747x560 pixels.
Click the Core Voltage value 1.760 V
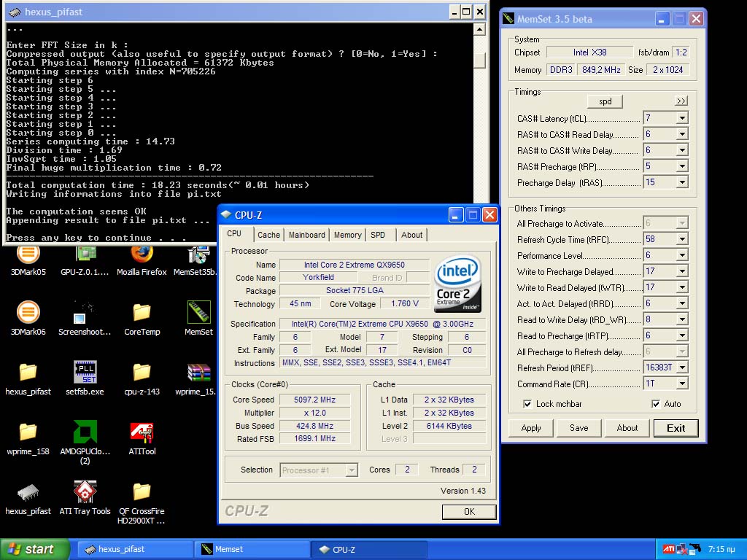(x=404, y=304)
